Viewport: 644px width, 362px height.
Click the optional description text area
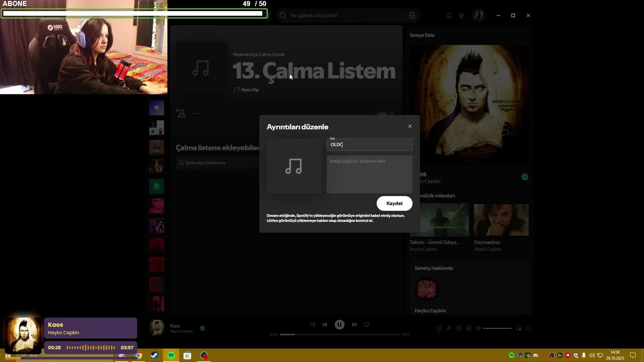[x=369, y=174]
